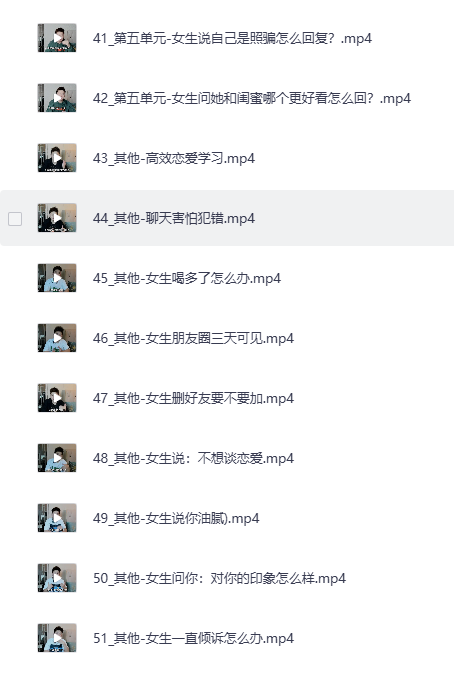Open video thumbnail of file 41

point(57,38)
